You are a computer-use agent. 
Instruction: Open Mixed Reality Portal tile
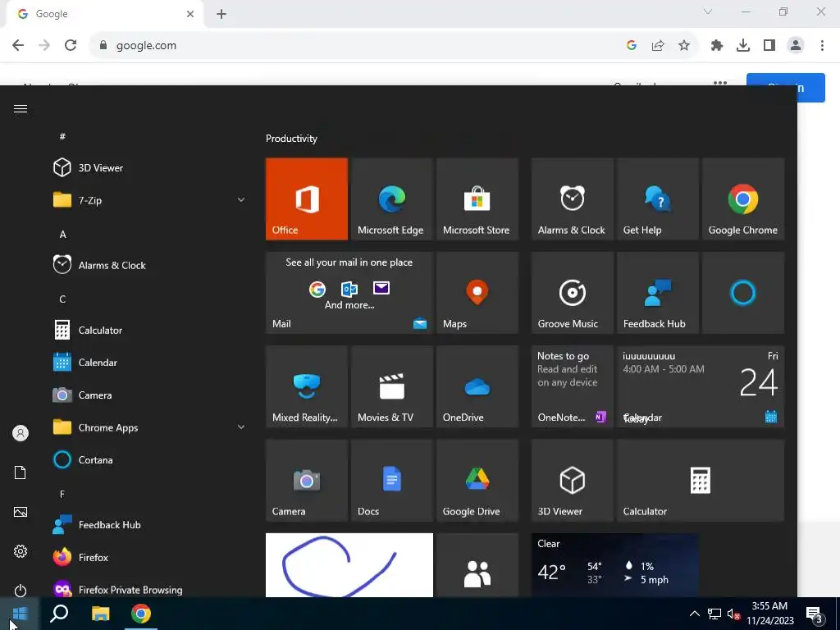[x=307, y=387]
